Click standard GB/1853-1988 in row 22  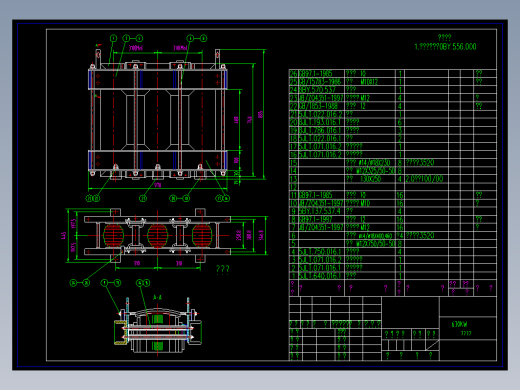click(318, 106)
